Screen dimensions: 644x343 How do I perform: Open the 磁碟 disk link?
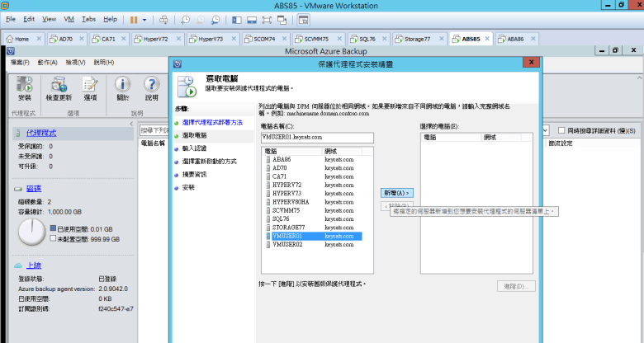(x=34, y=188)
